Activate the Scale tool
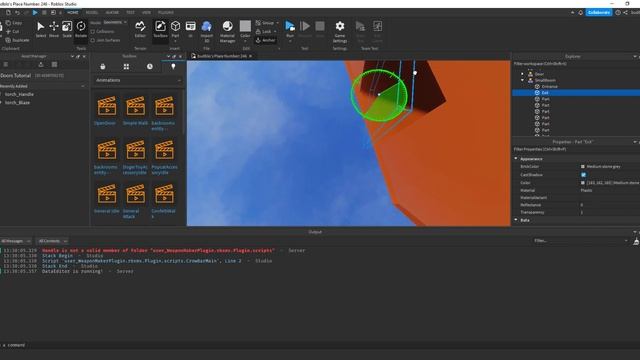This screenshot has height=360, width=640. (67, 29)
